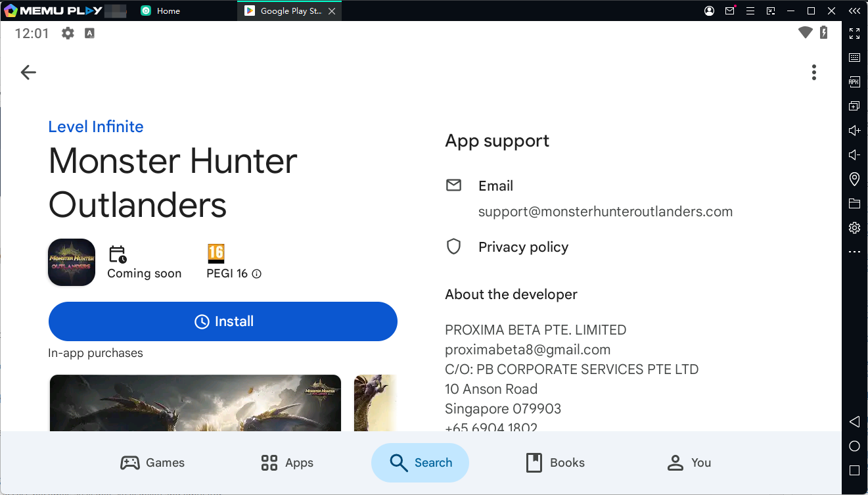Open the first game screenshot thumbnail
This screenshot has height=495, width=868.
tap(195, 403)
